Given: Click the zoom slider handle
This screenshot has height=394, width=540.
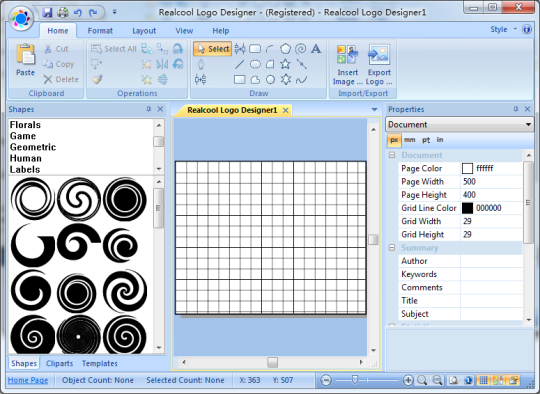Looking at the screenshot, I should tap(354, 380).
